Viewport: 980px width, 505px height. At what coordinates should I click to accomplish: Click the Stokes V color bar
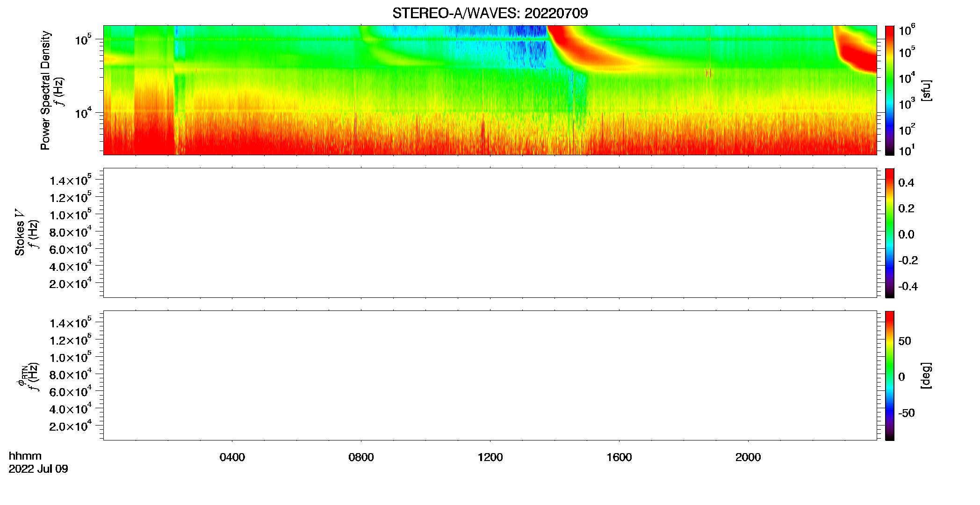click(890, 233)
